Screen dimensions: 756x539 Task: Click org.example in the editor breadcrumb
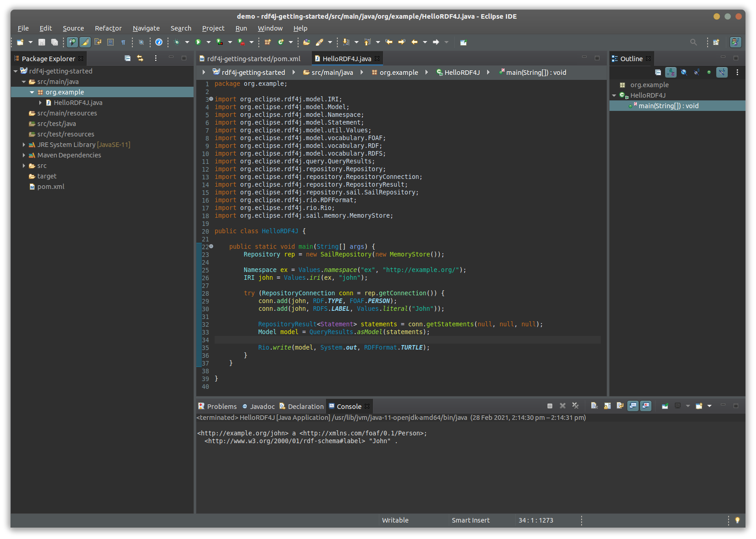coord(395,72)
